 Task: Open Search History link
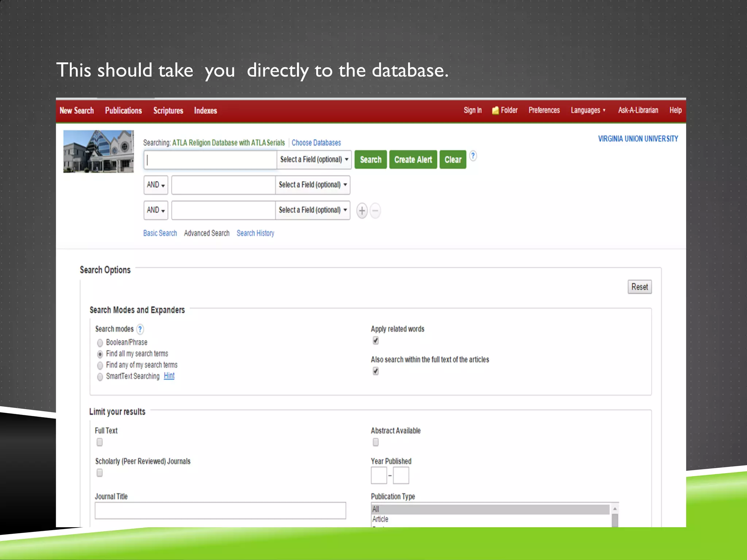point(255,233)
